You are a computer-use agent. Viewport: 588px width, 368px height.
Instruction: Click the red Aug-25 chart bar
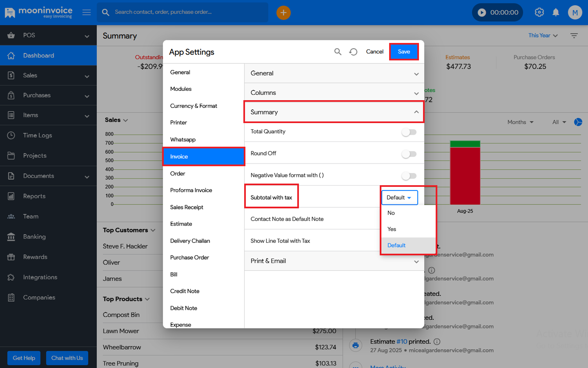(x=465, y=176)
